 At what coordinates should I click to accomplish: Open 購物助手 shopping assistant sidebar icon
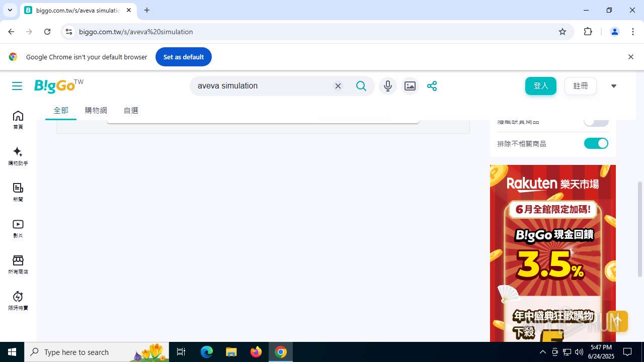(18, 156)
